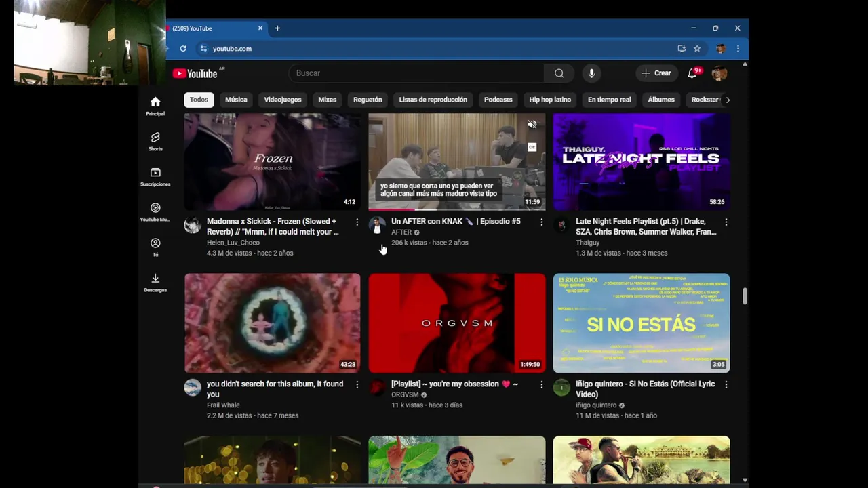Click the search magnifier button
Screen dimensions: 868x488
tap(559, 73)
